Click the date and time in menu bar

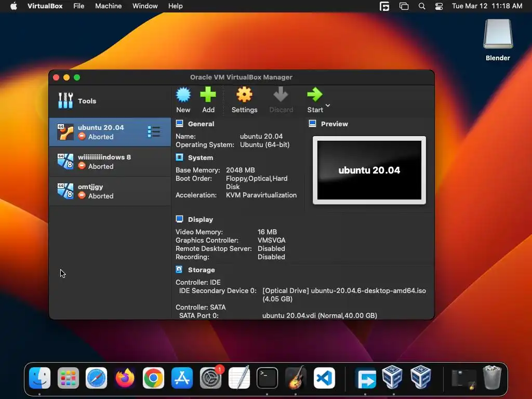point(487,6)
